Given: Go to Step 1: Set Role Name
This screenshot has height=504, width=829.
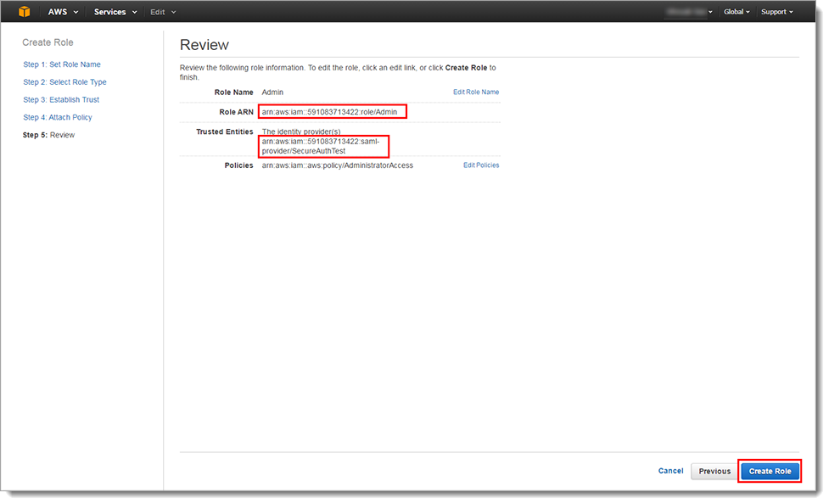Looking at the screenshot, I should click(61, 64).
